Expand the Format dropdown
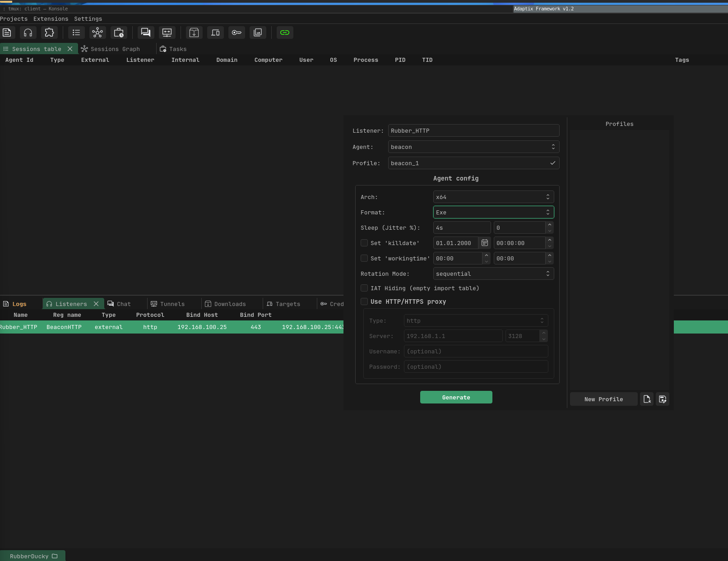Screen dimensions: 728x561 [x=493, y=212]
